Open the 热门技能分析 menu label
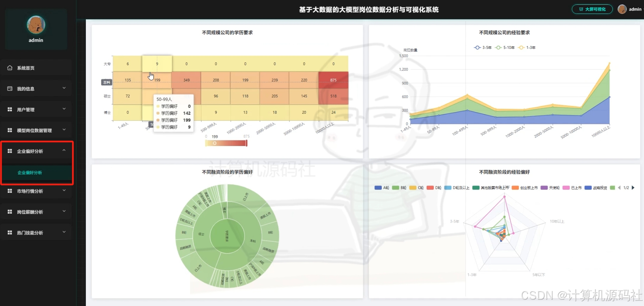The width and height of the screenshot is (644, 306). click(30, 233)
